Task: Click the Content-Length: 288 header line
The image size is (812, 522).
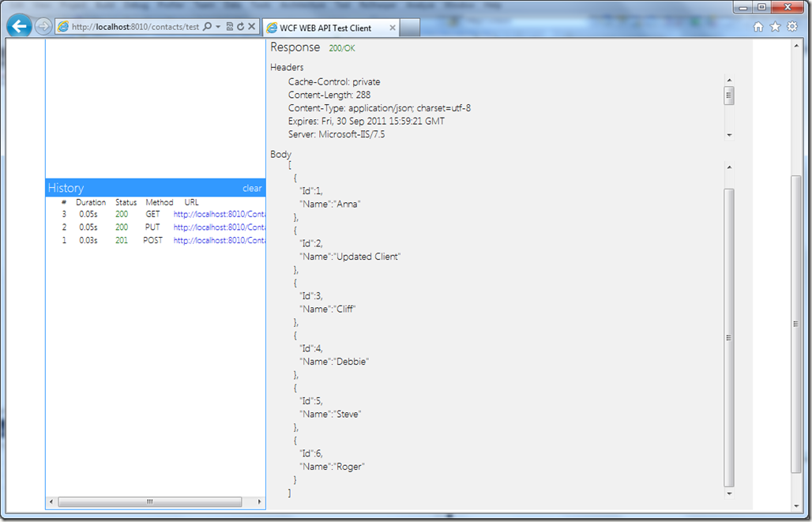Action: pyautogui.click(x=329, y=95)
